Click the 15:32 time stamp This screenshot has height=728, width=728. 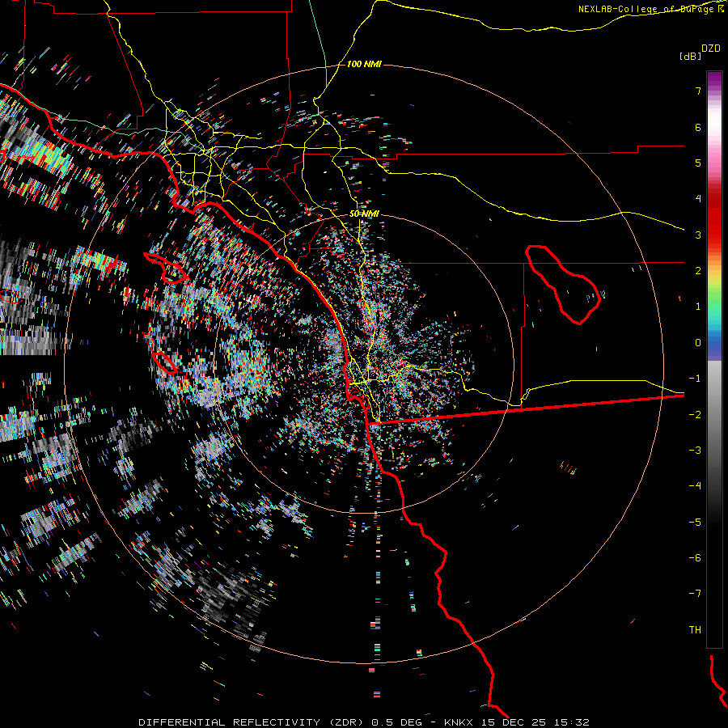point(572,722)
